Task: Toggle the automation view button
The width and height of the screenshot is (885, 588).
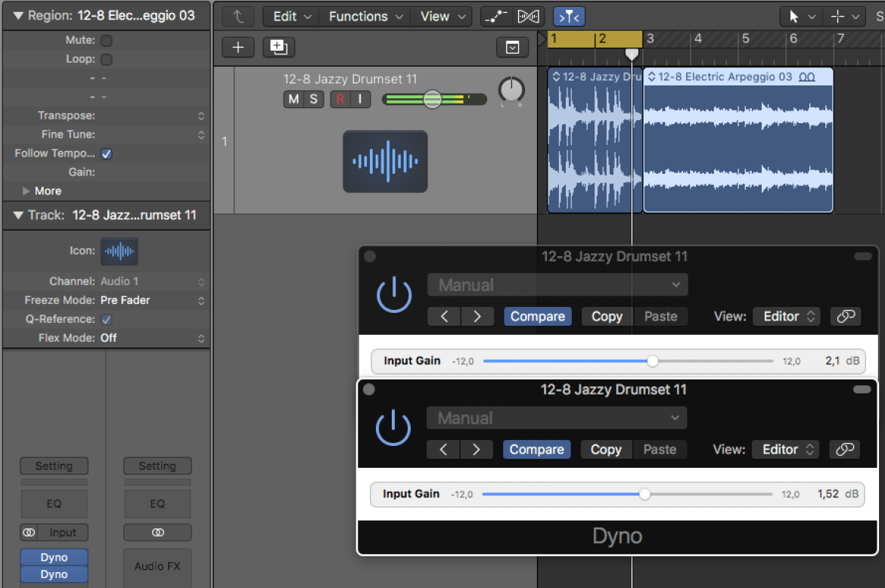Action: tap(496, 17)
